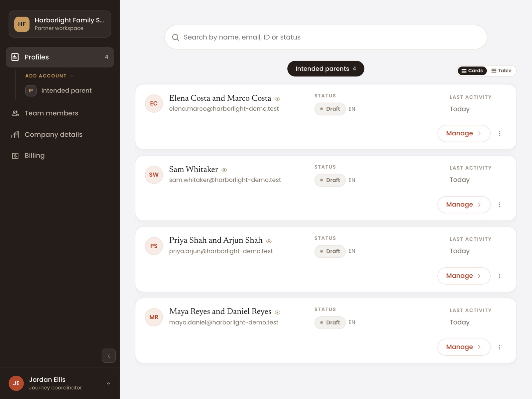532x399 pixels.
Task: Open more options for Maya Reyes card
Action: pos(499,347)
